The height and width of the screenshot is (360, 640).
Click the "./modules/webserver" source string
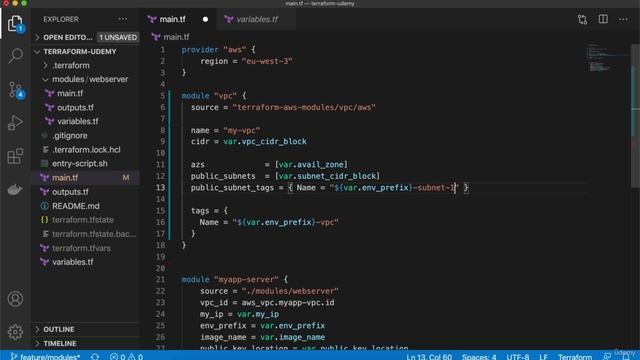[290, 291]
